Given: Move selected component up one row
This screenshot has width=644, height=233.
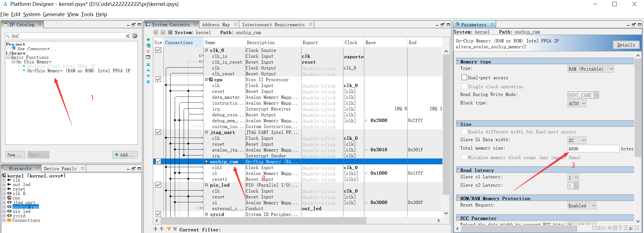Looking at the screenshot, I should [148, 70].
